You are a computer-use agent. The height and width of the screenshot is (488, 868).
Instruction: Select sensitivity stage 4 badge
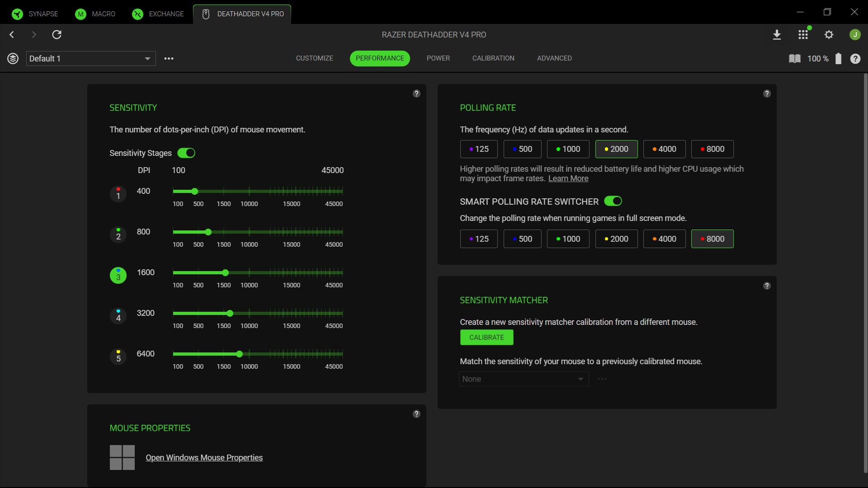tap(118, 316)
